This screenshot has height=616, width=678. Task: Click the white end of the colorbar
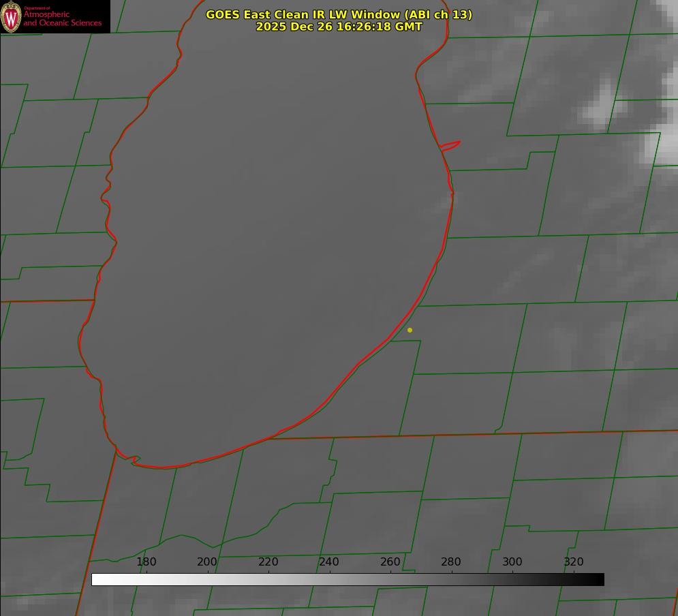(x=97, y=579)
